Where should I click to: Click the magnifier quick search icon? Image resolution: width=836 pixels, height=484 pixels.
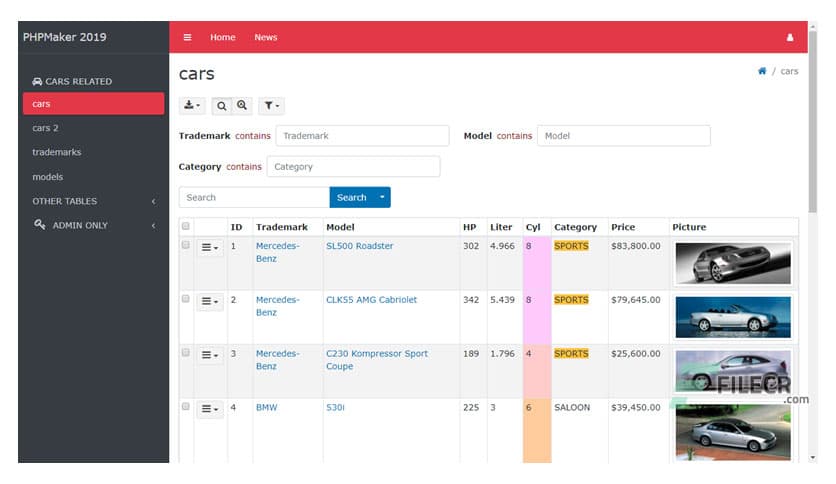222,105
